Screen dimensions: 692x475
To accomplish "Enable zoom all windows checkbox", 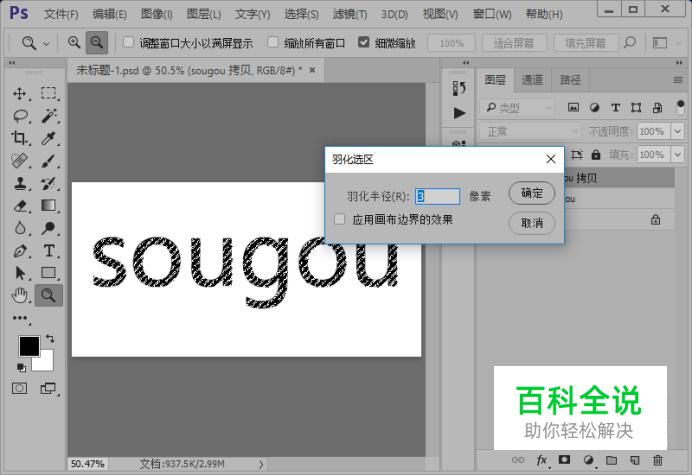I will (273, 42).
